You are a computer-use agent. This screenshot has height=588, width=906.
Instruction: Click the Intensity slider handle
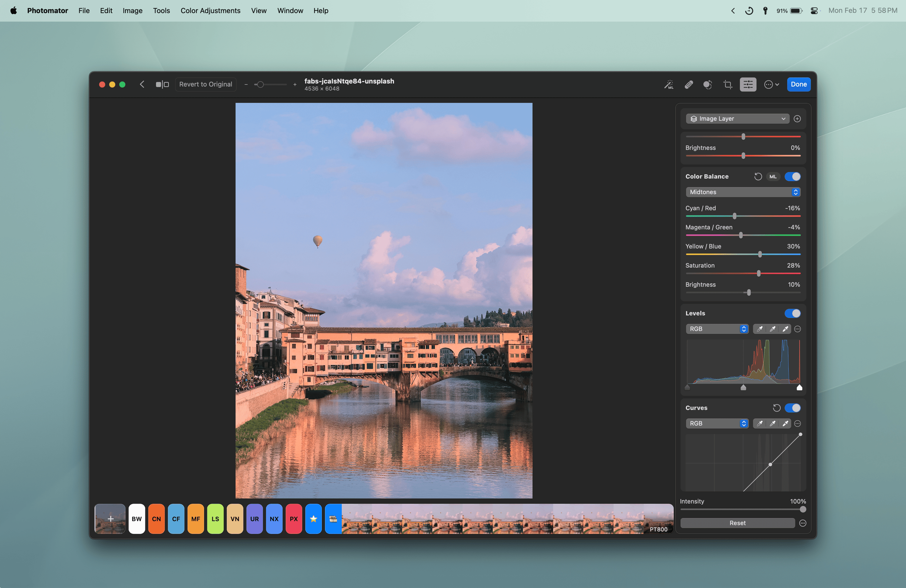[803, 509]
